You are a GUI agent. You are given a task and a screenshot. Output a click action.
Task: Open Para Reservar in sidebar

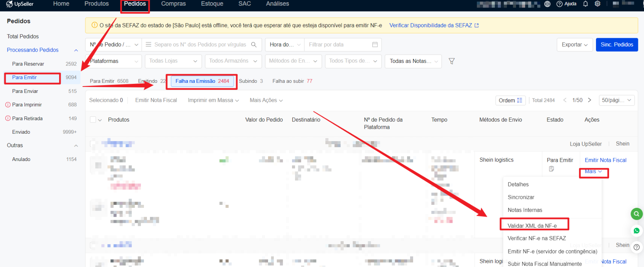[28, 64]
